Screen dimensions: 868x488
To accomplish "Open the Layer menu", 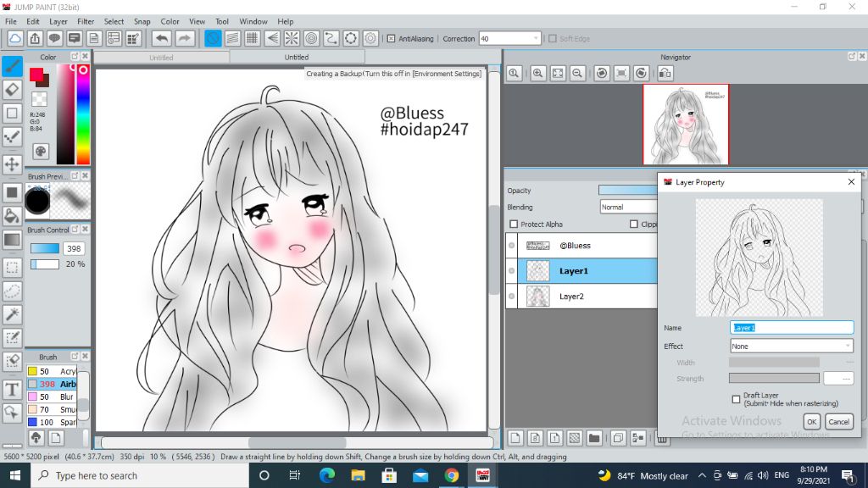I will point(58,21).
